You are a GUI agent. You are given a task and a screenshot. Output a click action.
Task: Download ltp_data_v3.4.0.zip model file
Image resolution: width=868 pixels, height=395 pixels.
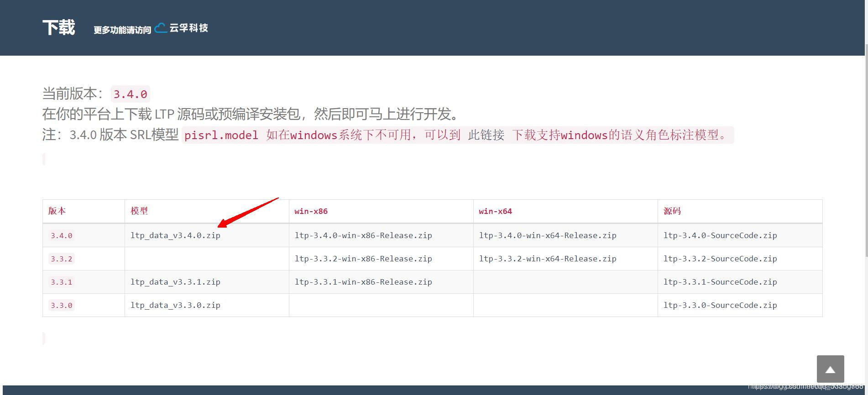175,235
